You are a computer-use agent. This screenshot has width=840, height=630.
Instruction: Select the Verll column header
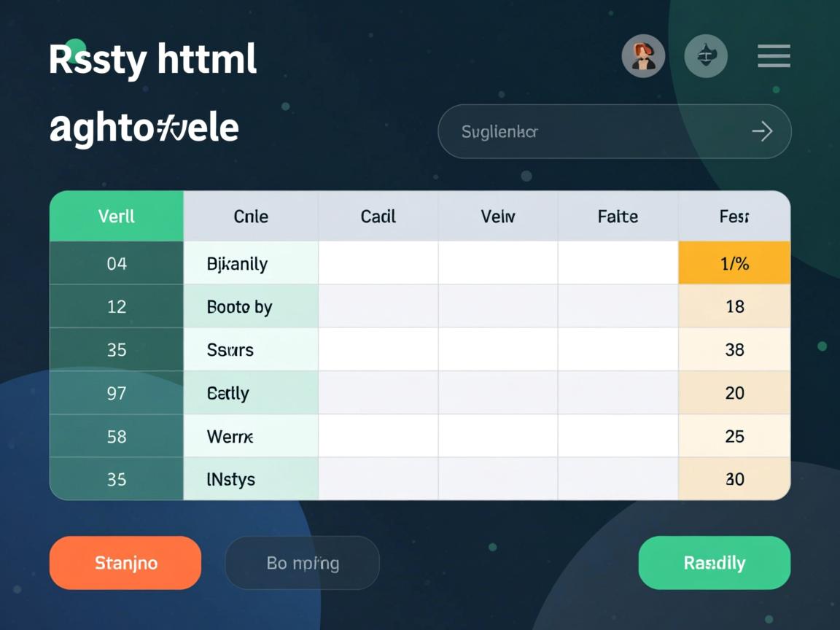[117, 217]
